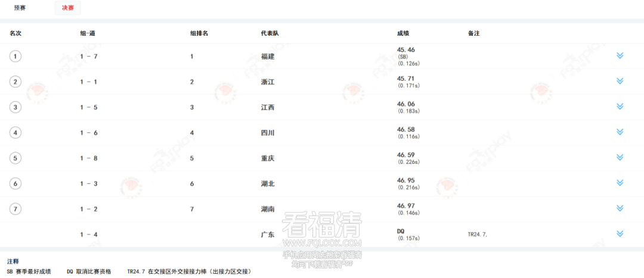644x278 pixels.
Task: Expand the disqualified 广东 row details
Action: tap(620, 234)
